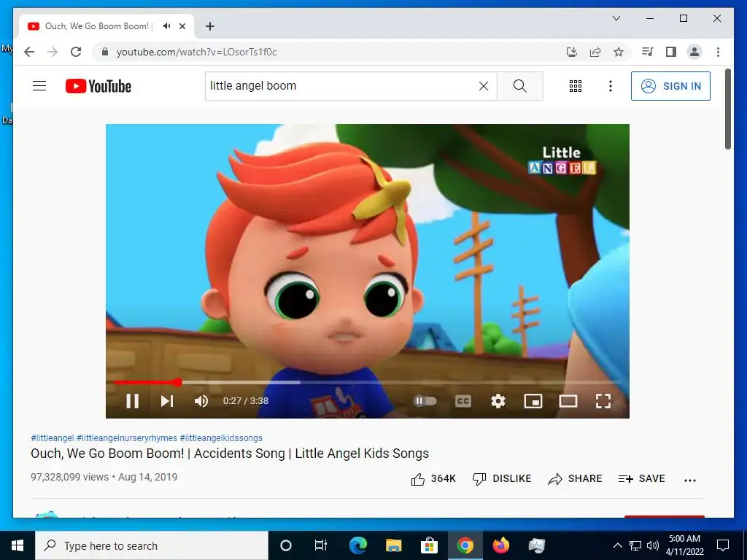Open notification center in taskbar
Viewport: 747px width, 560px height.
[723, 545]
